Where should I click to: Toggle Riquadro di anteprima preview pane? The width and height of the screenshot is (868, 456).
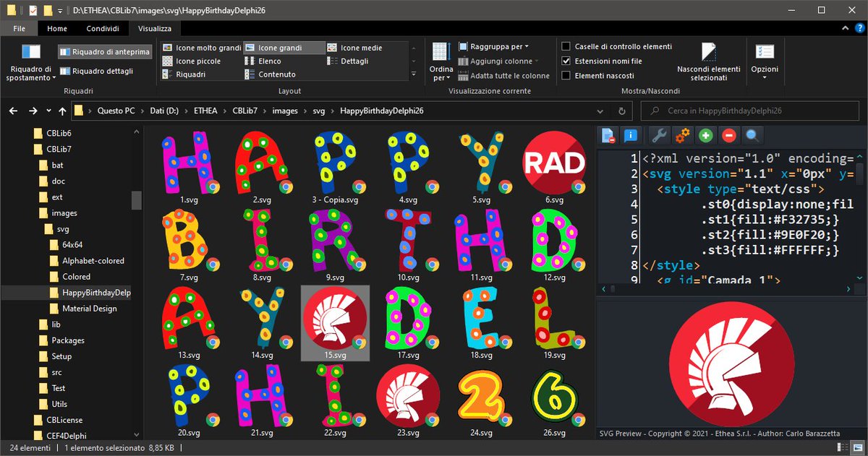[x=105, y=52]
